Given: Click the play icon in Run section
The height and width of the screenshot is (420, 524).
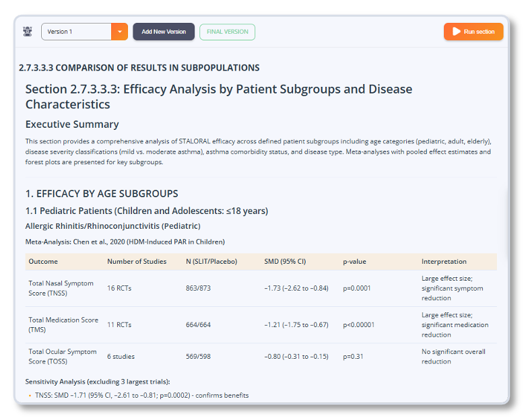Looking at the screenshot, I should (456, 32).
